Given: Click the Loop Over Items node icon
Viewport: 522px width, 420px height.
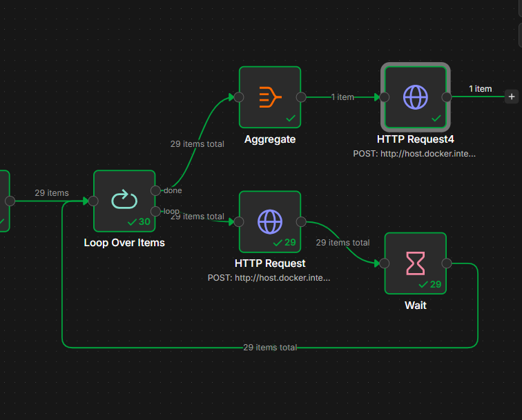Looking at the screenshot, I should [124, 199].
